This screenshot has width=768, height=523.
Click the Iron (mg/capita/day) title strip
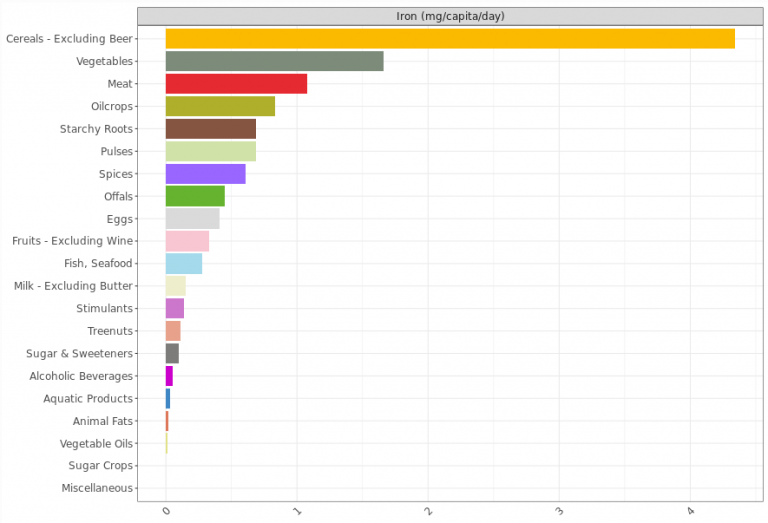click(449, 16)
